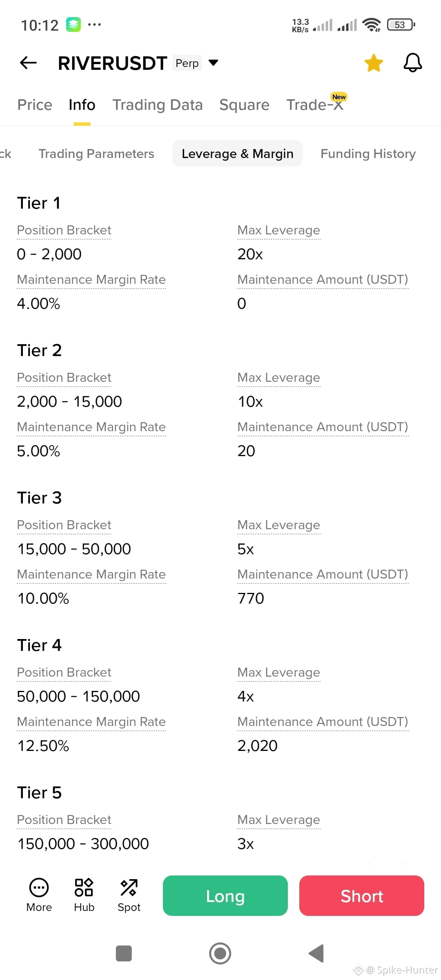Tap Tier 2 Max Leverage label
Screen dimensions: 441x980
[279, 378]
